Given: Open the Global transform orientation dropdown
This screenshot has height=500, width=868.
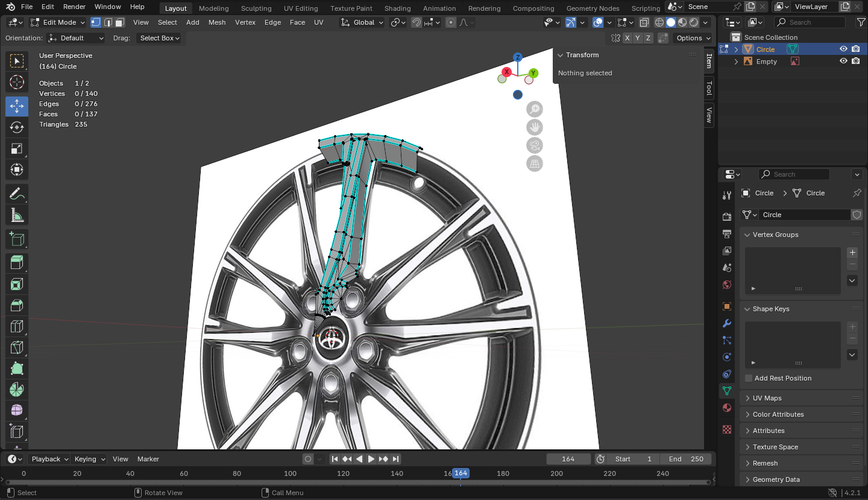Looking at the screenshot, I should pos(362,22).
